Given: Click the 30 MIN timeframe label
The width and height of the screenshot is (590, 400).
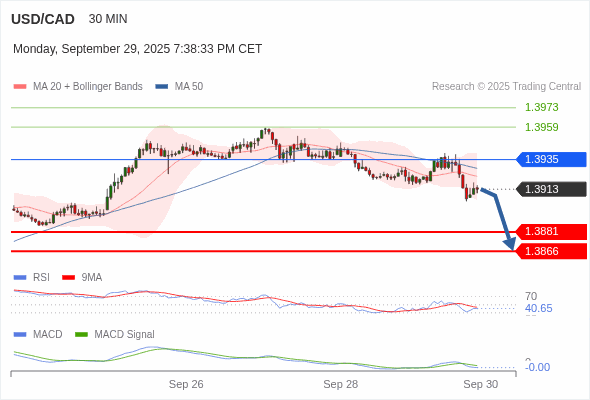Looking at the screenshot, I should coord(108,19).
